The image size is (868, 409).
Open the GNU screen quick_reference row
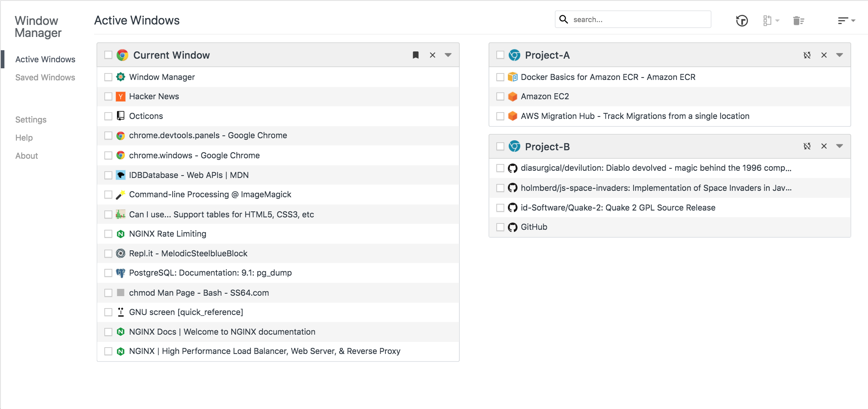[x=278, y=312]
